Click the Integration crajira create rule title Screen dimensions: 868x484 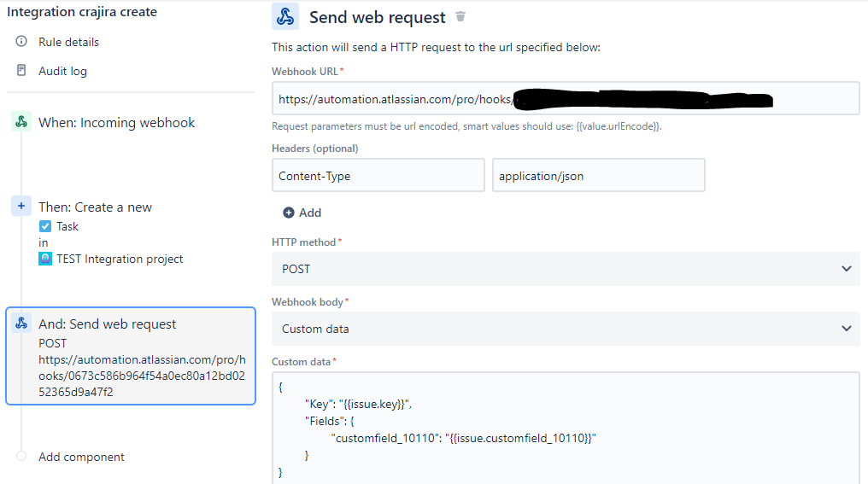click(82, 12)
